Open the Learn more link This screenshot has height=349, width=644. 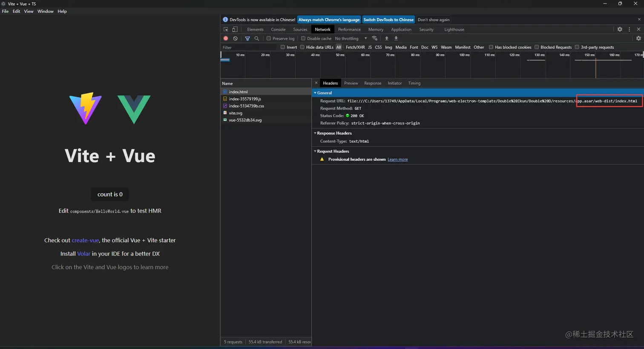[398, 159]
